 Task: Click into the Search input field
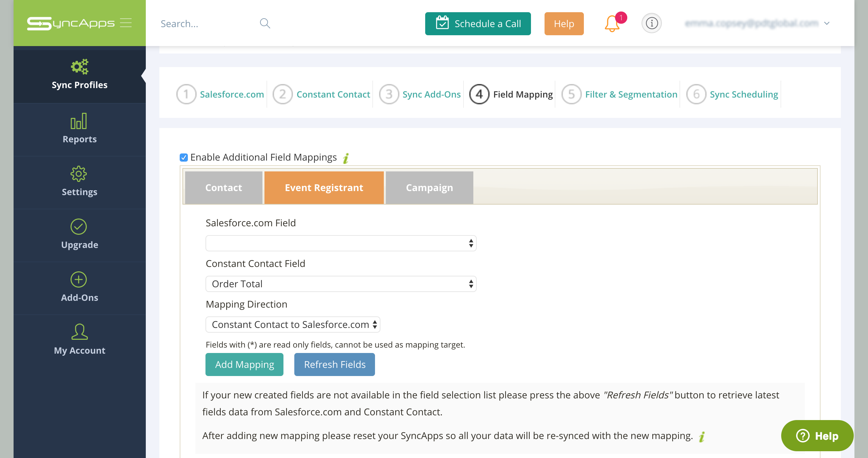pos(207,24)
